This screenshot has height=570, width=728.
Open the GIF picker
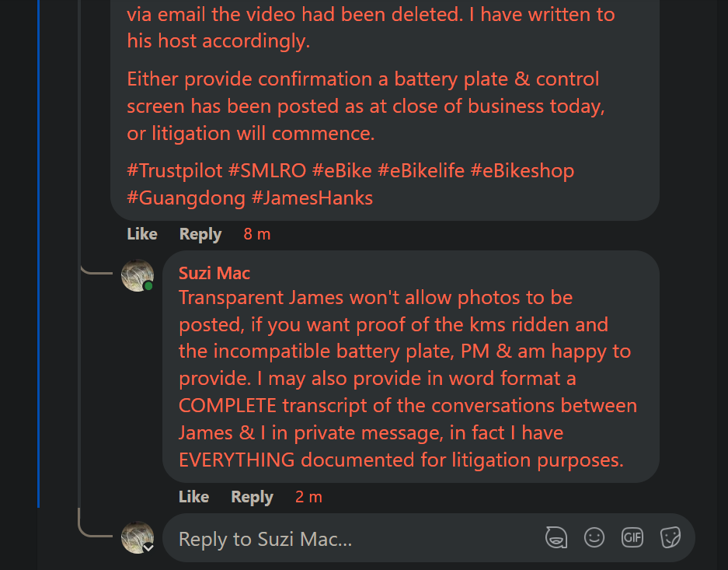632,537
